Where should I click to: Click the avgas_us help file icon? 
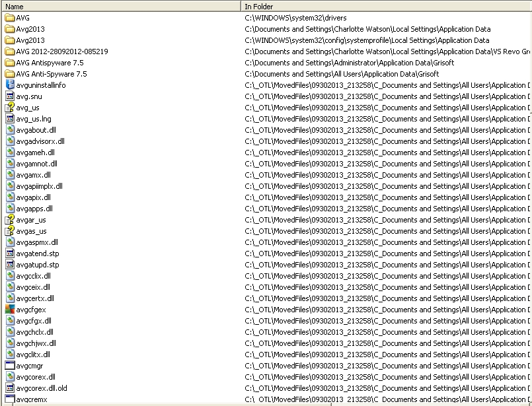pos(10,230)
